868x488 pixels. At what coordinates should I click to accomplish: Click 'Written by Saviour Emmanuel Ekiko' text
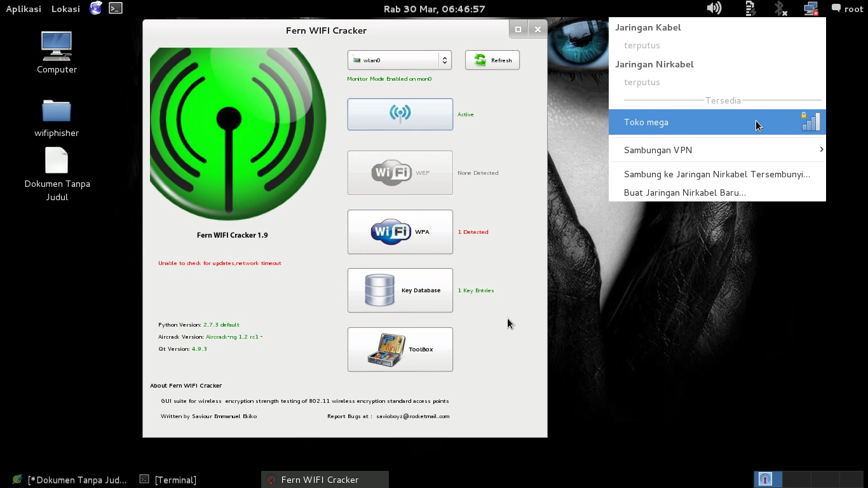[209, 416]
